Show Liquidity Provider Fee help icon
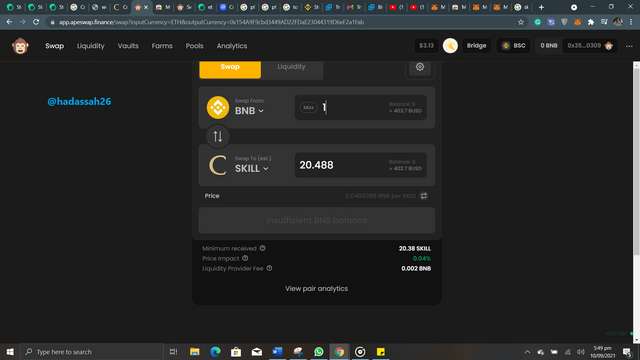The image size is (640, 360). coord(269,268)
